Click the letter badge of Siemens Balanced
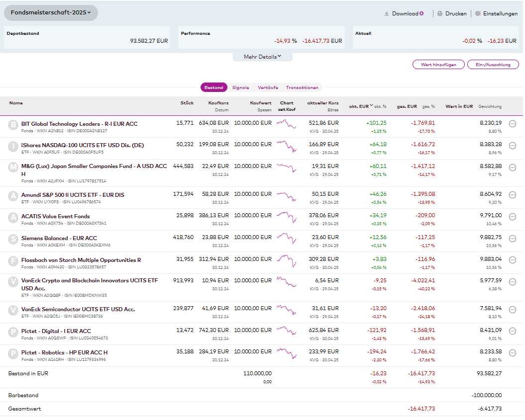Image resolution: width=525 pixels, height=420 pixels. 13,239
